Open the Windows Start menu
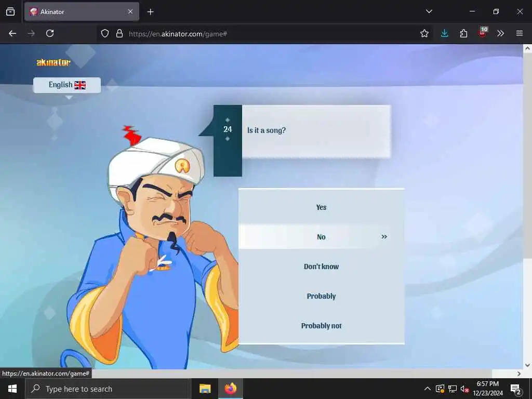 (12, 389)
